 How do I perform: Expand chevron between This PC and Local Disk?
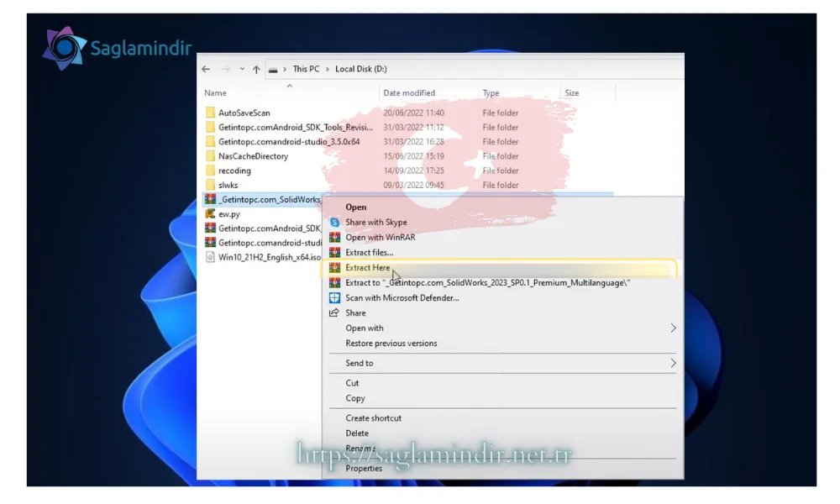[328, 69]
